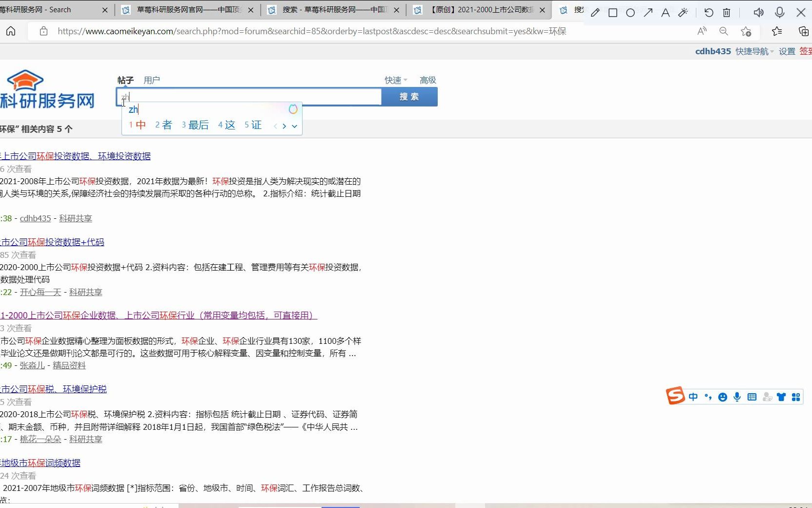This screenshot has height=508, width=812.
Task: Add this page to favorites
Action: (x=746, y=31)
